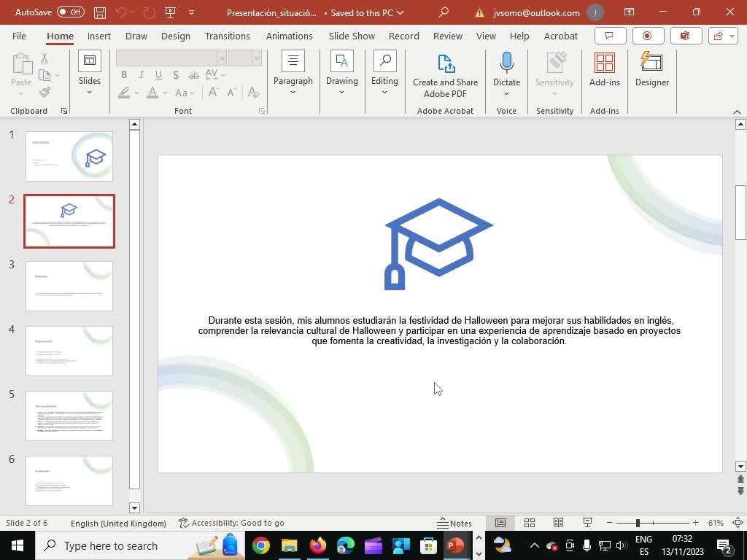The height and width of the screenshot is (560, 747).
Task: Open the Transitions tab
Action: click(x=227, y=36)
